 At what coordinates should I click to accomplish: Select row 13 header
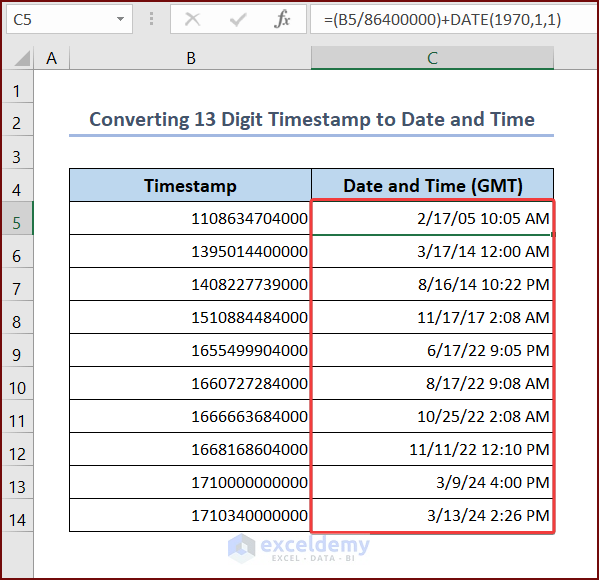(x=17, y=482)
